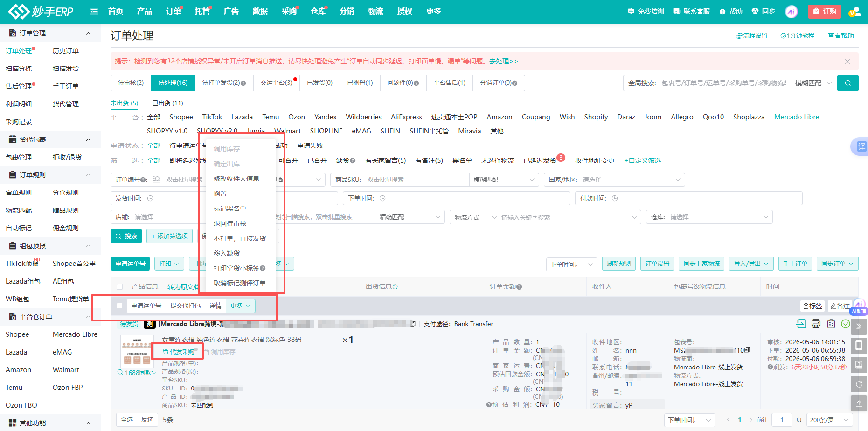Collapse the 组包预报 sidebar section
The height and width of the screenshot is (431, 868).
(88, 246)
